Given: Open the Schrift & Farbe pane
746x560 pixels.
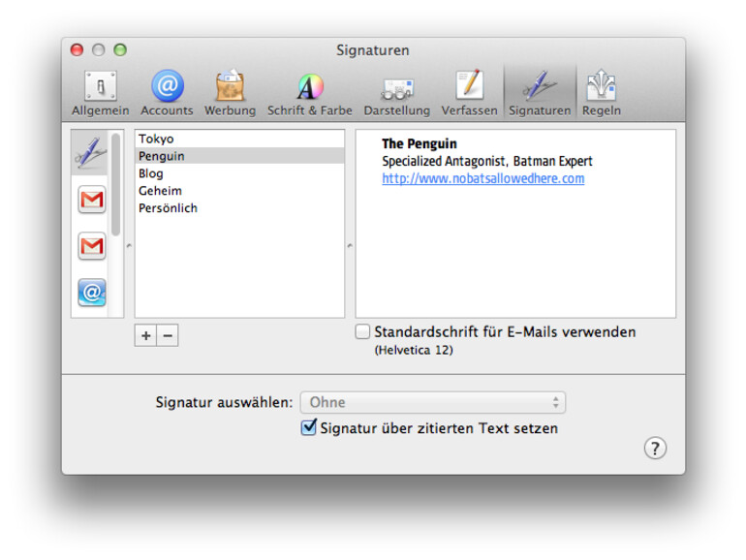Looking at the screenshot, I should 310,93.
